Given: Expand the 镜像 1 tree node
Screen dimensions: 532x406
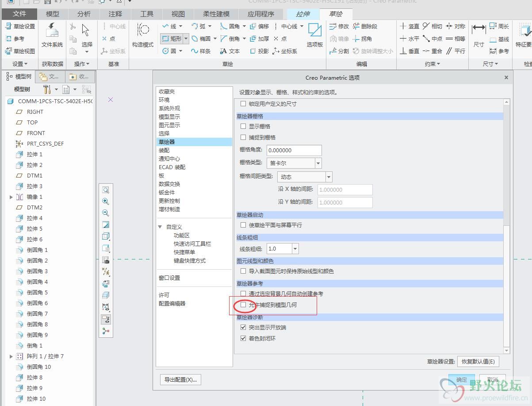Looking at the screenshot, I should [11, 197].
